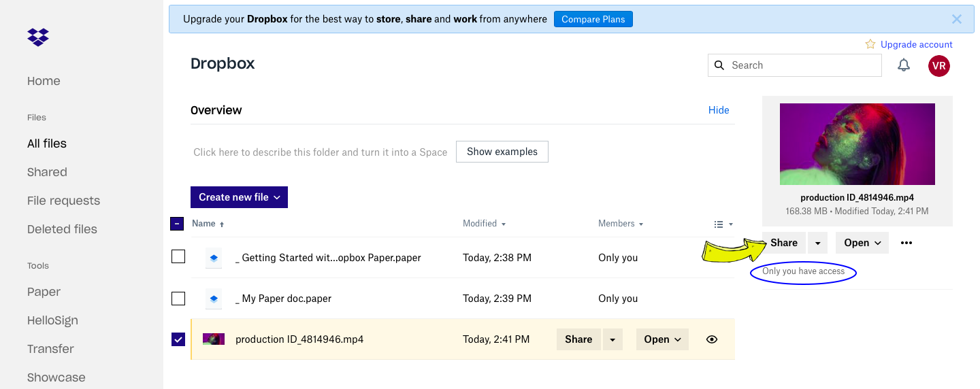Click the search magnifier icon
980x389 pixels.
(x=719, y=65)
